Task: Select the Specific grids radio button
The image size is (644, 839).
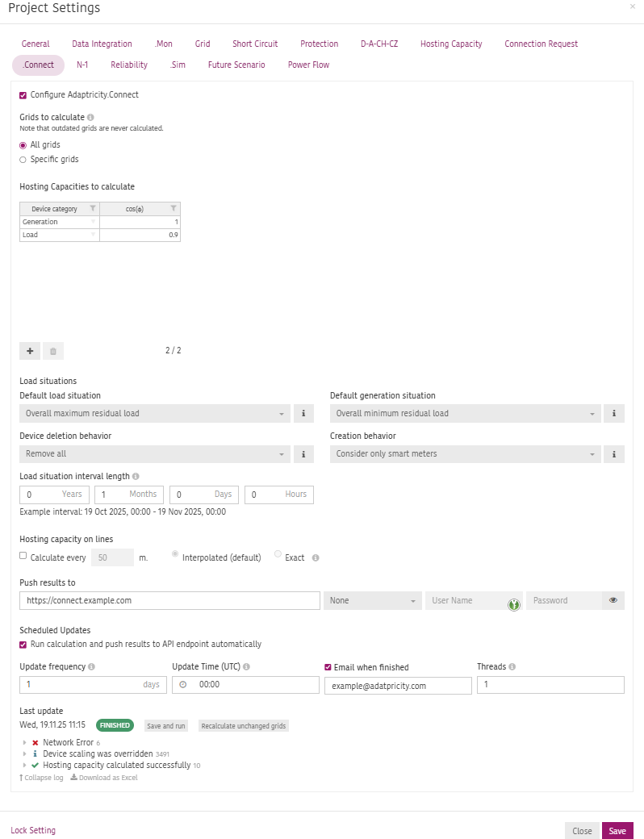Action: pos(23,159)
